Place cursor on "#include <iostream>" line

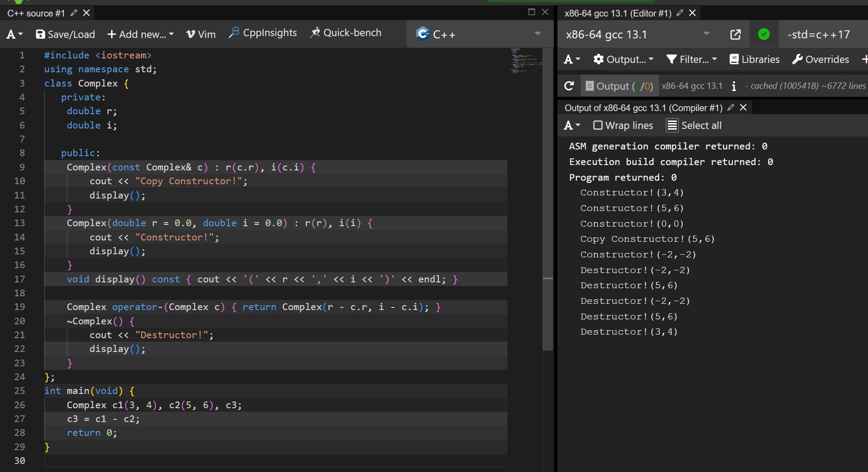coord(98,55)
